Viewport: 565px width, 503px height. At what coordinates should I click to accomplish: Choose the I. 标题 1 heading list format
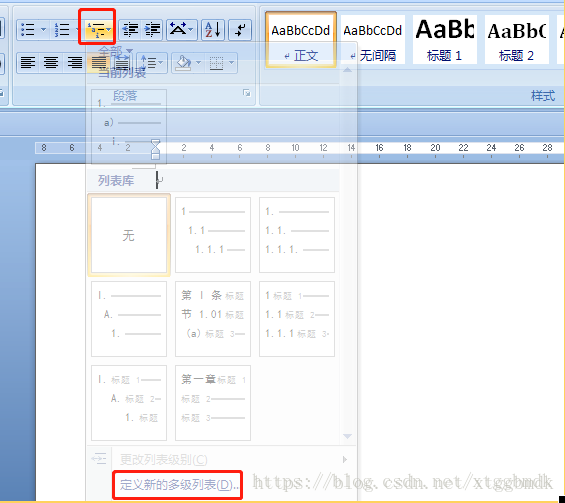click(x=129, y=403)
